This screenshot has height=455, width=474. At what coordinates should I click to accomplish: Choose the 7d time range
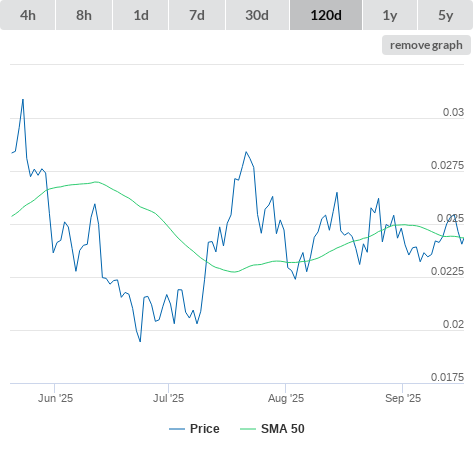(197, 15)
